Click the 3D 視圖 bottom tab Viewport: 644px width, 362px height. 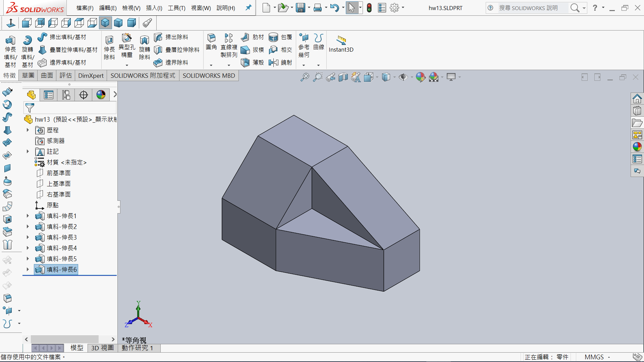coord(102,348)
